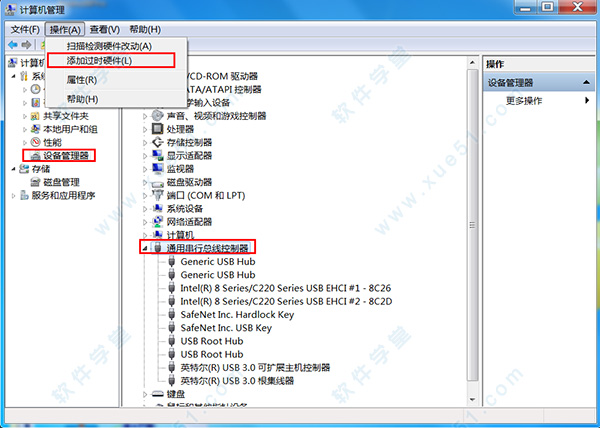This screenshot has height=428, width=600.
Task: Collapse the 通用串行总线控制器 node
Action: (x=146, y=247)
